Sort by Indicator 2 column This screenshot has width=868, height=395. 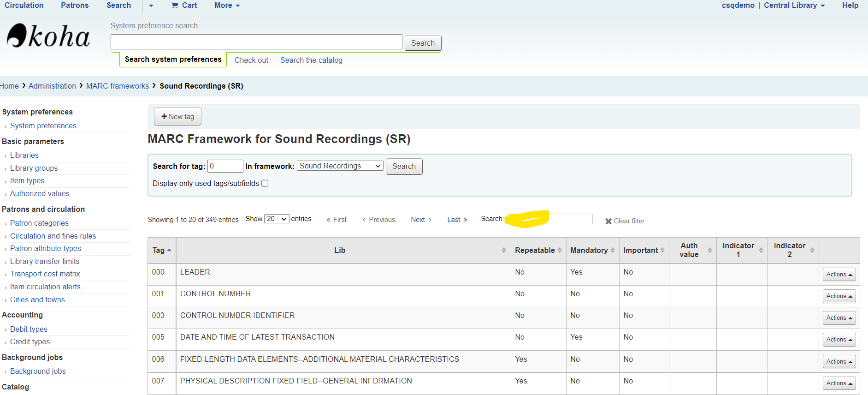pyautogui.click(x=793, y=250)
